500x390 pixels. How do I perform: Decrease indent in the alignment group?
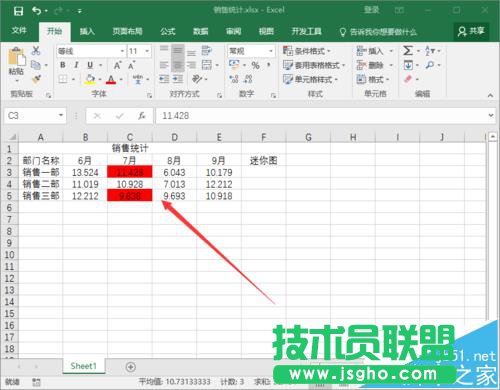coord(164,79)
